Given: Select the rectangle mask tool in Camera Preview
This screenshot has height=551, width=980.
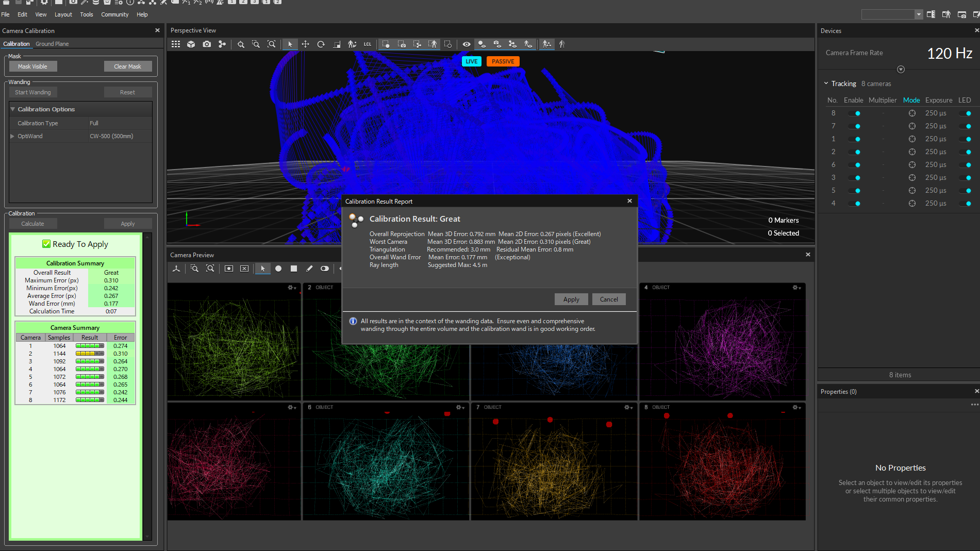Looking at the screenshot, I should [294, 269].
